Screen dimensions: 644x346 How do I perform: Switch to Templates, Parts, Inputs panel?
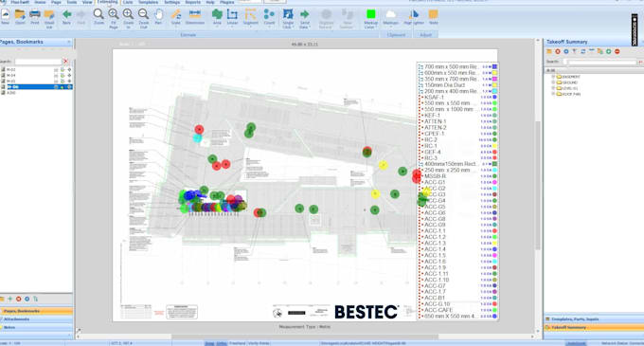point(594,319)
